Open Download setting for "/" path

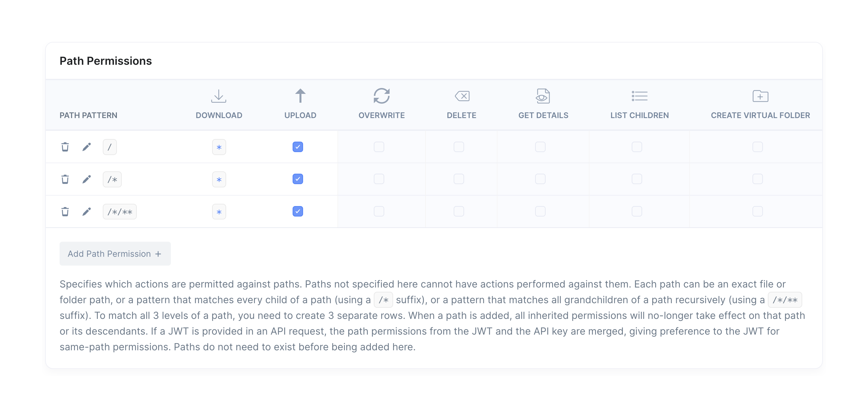[219, 147]
